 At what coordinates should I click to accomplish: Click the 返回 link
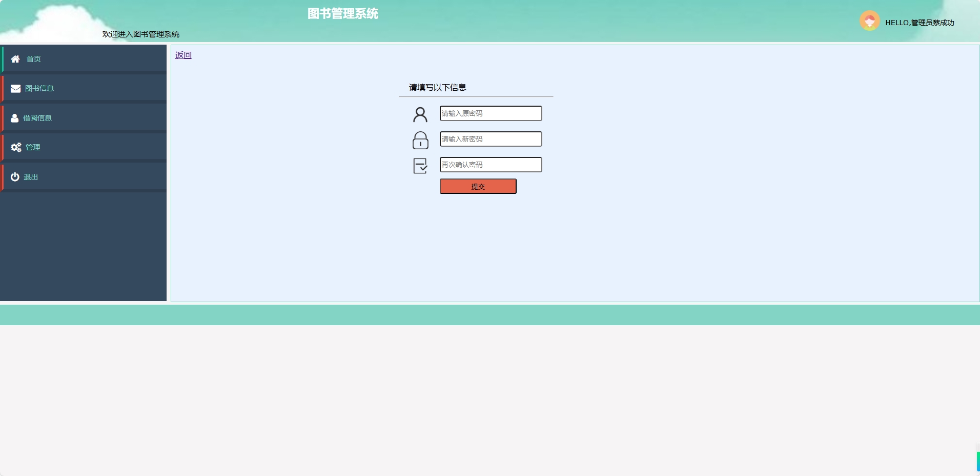pyautogui.click(x=183, y=55)
